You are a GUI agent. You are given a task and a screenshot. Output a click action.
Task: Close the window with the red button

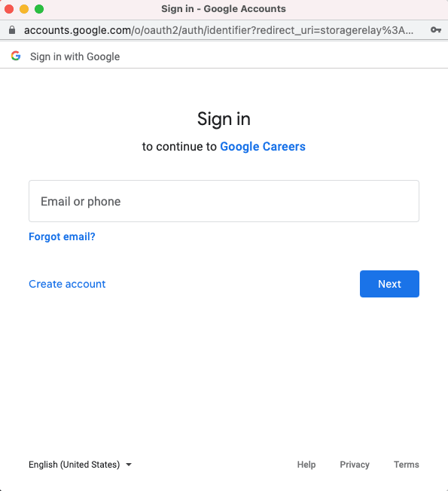[9, 9]
